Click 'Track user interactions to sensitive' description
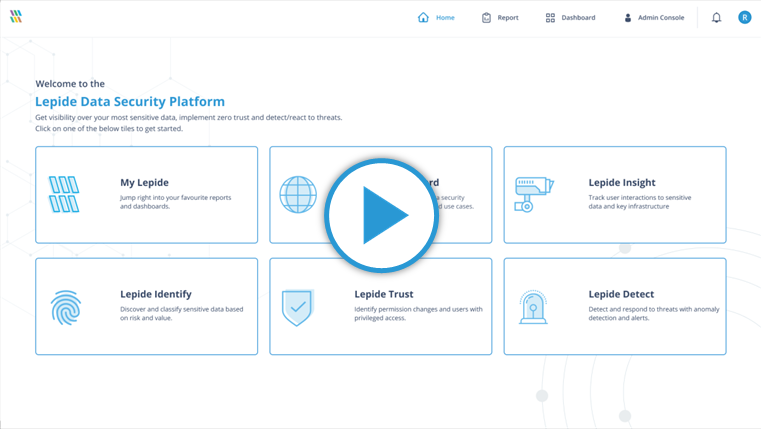Viewport: 761px width, 429px height. 640,198
